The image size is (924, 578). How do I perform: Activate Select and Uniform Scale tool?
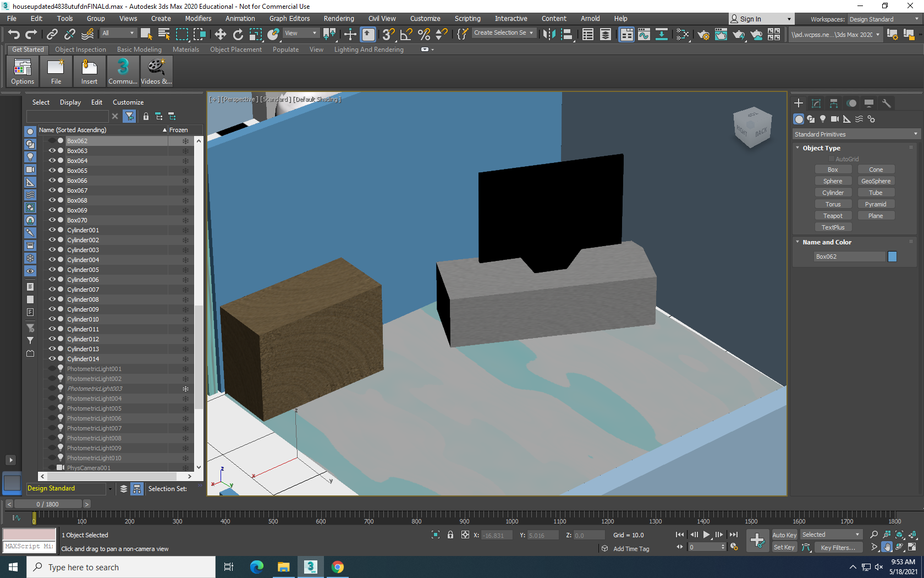pyautogui.click(x=256, y=34)
